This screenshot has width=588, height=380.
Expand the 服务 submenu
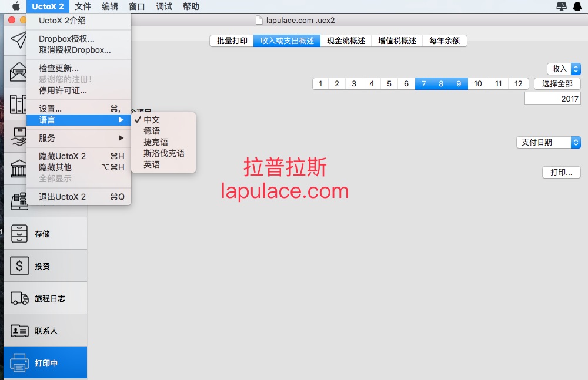[79, 138]
